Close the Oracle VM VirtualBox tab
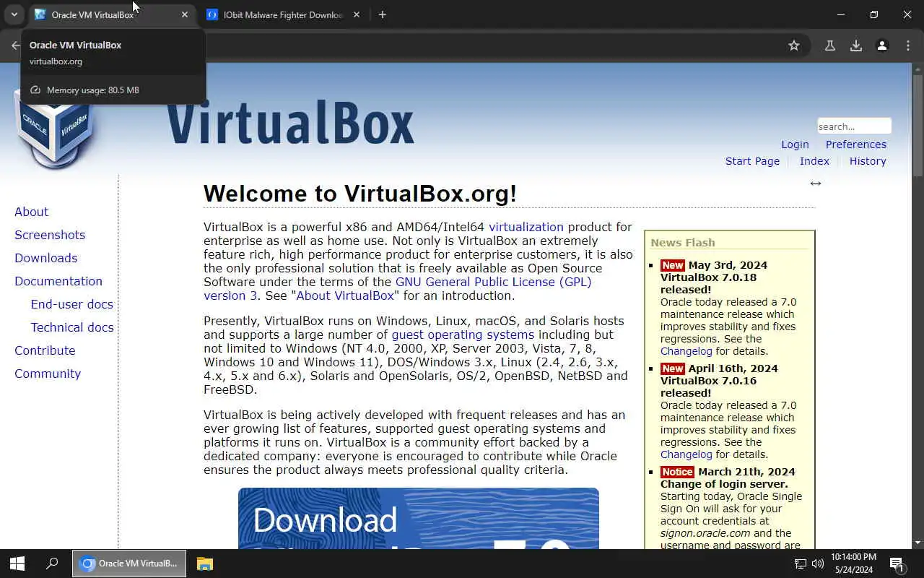This screenshot has width=924, height=578. 185,14
